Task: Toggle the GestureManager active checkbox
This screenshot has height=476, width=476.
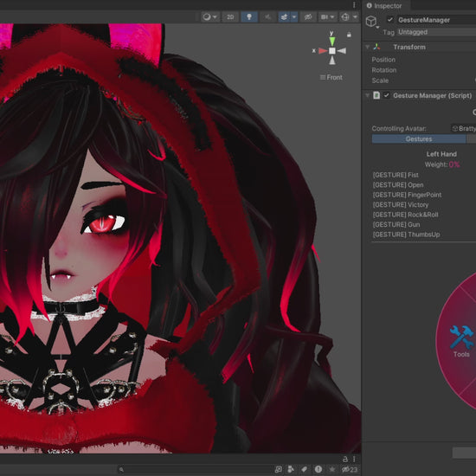Action: coord(389,20)
